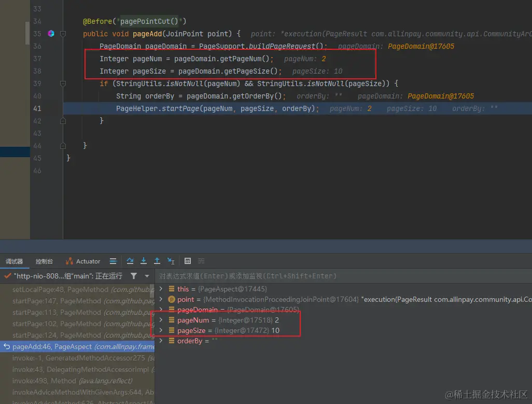Open the Actuator tab
This screenshot has width=532, height=404.
(83, 261)
